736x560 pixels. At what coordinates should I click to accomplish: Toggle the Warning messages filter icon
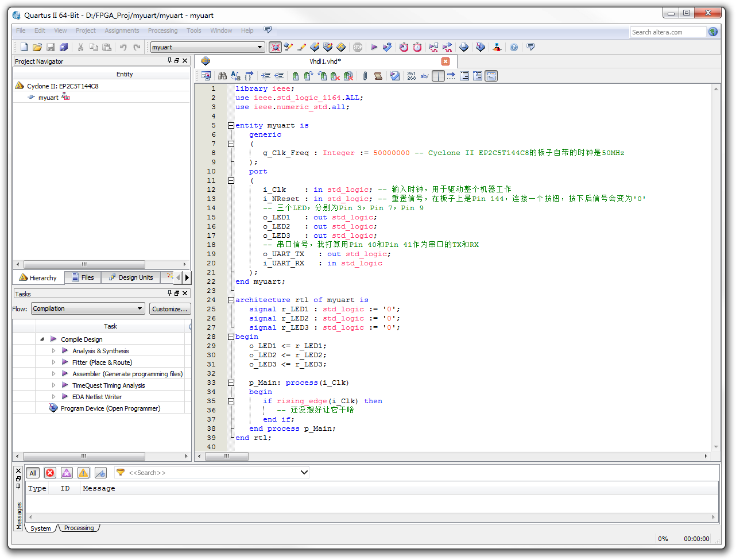coord(83,473)
